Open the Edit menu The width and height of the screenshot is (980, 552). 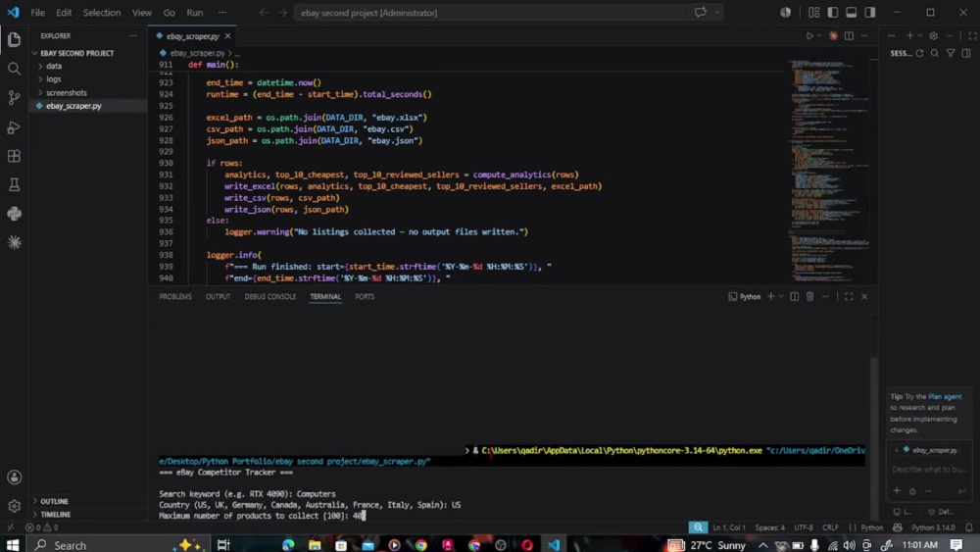[x=64, y=13]
